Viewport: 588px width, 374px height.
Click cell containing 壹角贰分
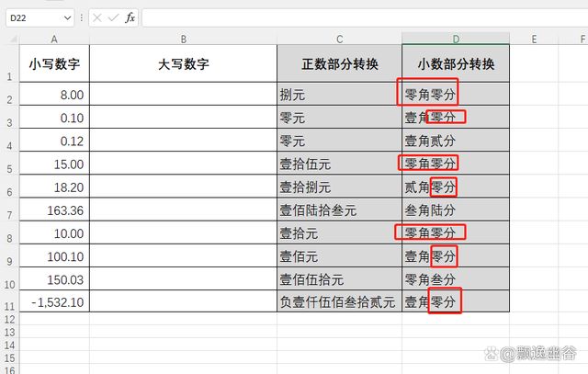(x=456, y=141)
